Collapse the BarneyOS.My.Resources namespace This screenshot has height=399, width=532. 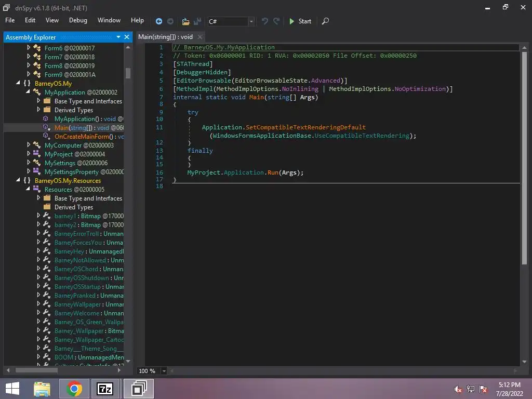coord(18,180)
